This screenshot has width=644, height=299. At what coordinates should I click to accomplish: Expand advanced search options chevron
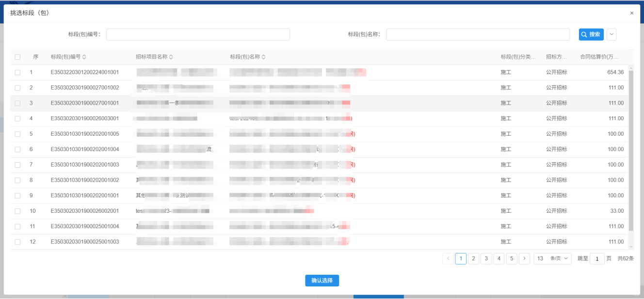612,34
